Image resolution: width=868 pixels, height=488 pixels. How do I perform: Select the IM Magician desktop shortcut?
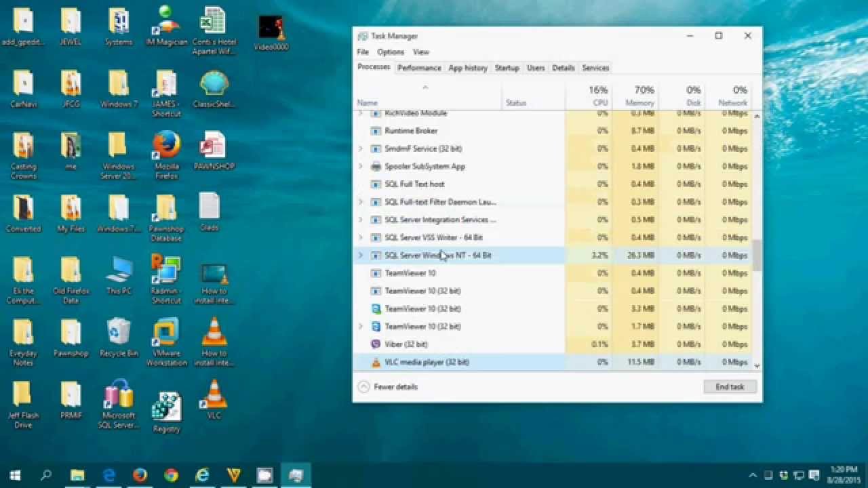167,26
